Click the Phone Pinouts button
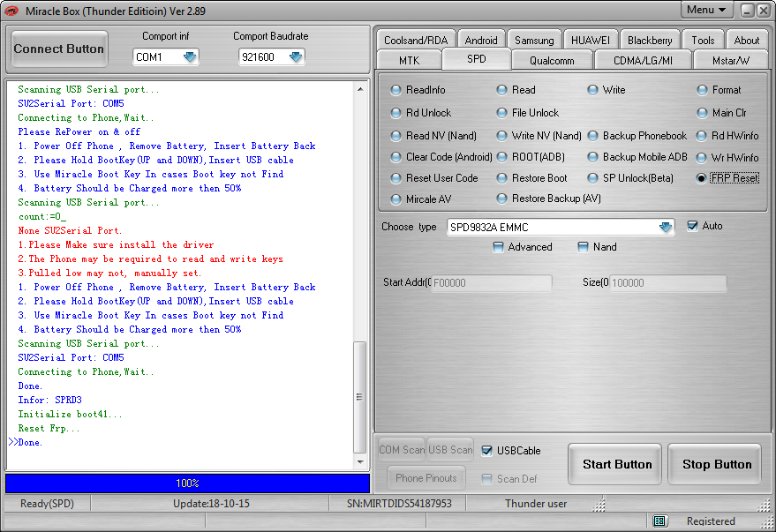 point(426,477)
